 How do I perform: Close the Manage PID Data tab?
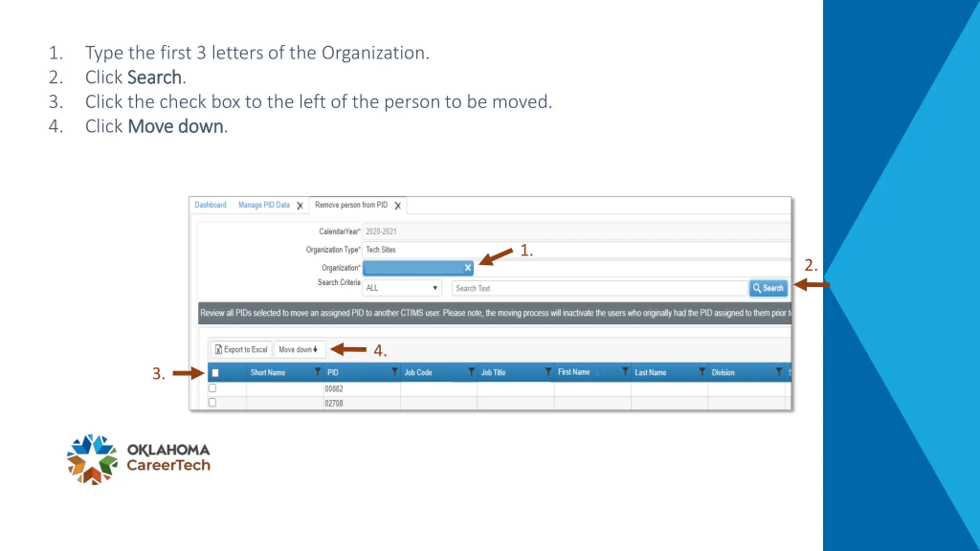(x=300, y=206)
